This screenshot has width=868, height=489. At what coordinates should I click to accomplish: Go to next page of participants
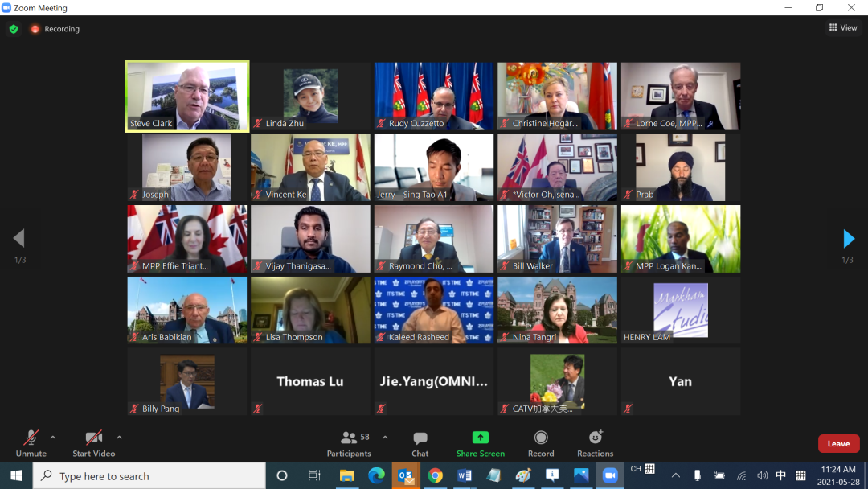point(849,239)
